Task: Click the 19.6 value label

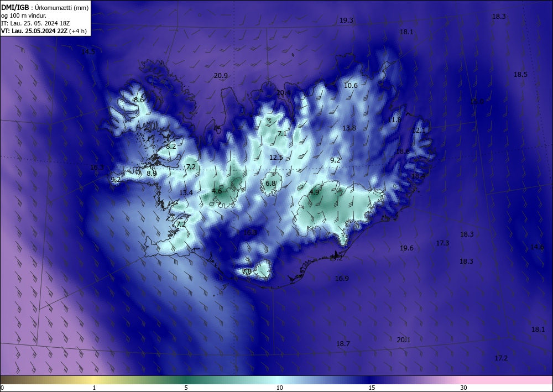Action: (406, 248)
